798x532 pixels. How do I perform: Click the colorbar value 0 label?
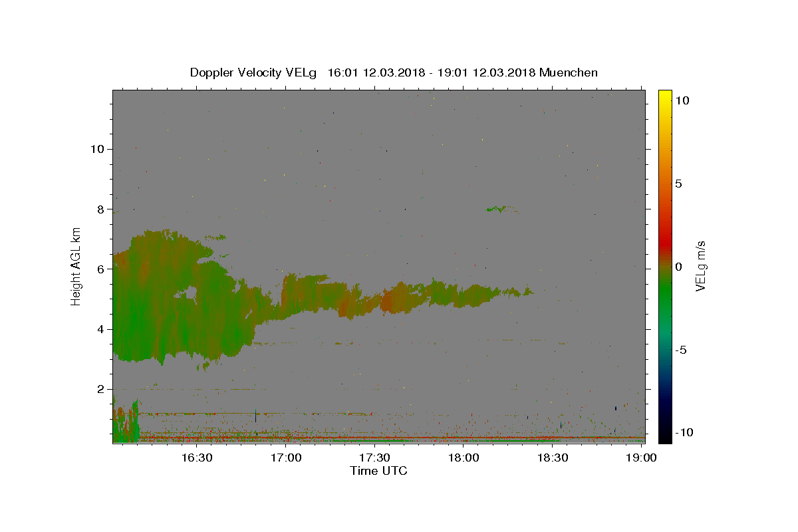point(678,267)
